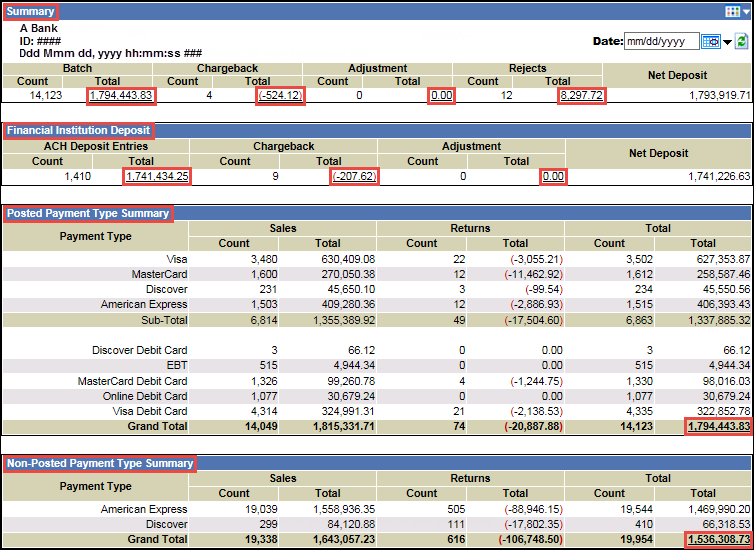The height and width of the screenshot is (550, 754).
Task: Open Summary Adjustment total 0.00 link
Action: 441,96
